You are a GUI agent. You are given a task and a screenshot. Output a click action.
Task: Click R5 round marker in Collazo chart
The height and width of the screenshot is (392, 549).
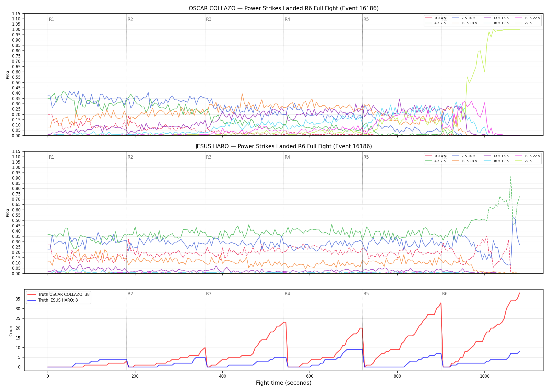coord(366,19)
